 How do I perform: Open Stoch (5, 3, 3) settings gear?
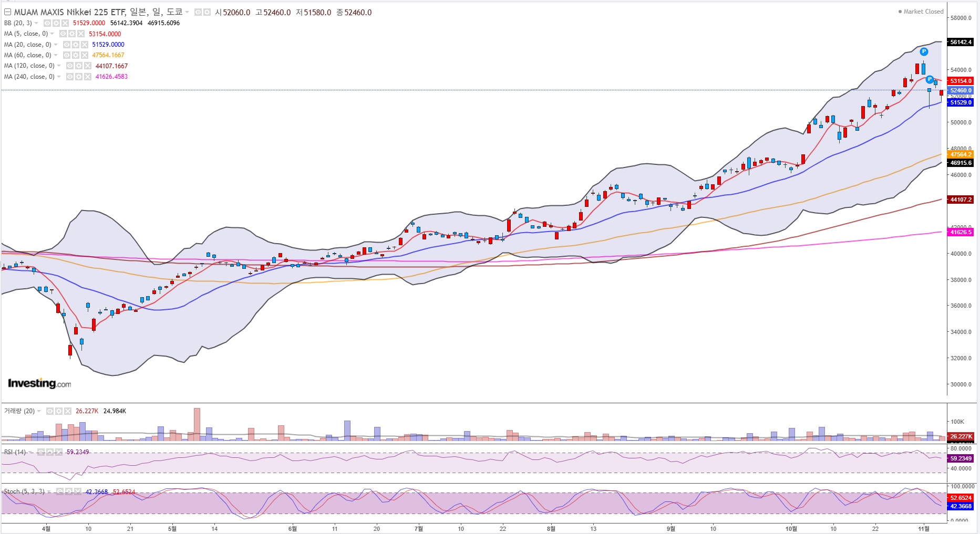(x=69, y=492)
